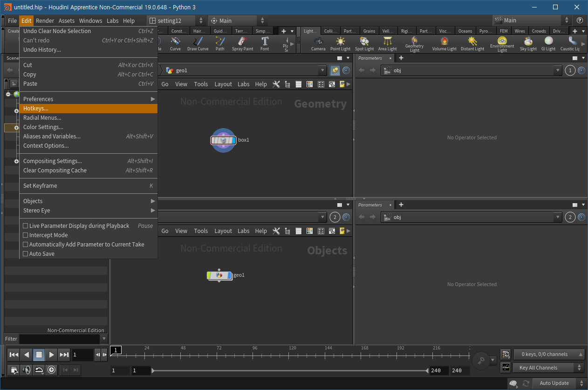
Task: Click the Stop playback button
Action: pyautogui.click(x=39, y=355)
